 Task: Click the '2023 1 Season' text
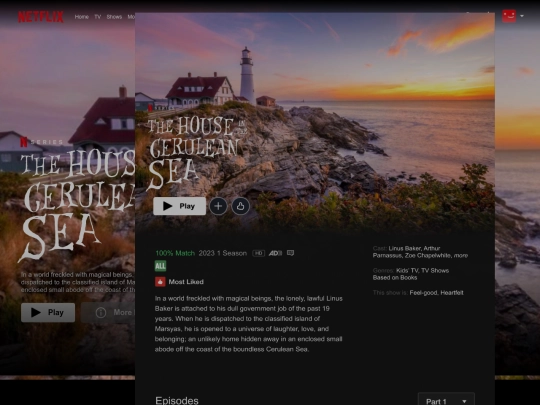coord(222,253)
